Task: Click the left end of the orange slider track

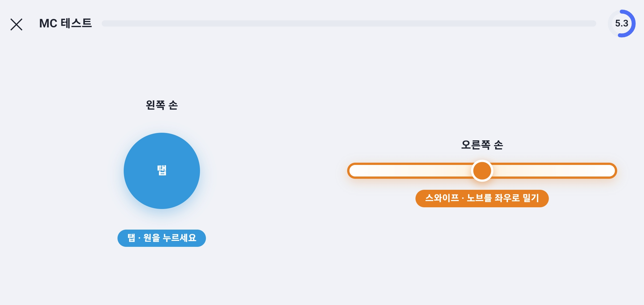Action: click(354, 171)
